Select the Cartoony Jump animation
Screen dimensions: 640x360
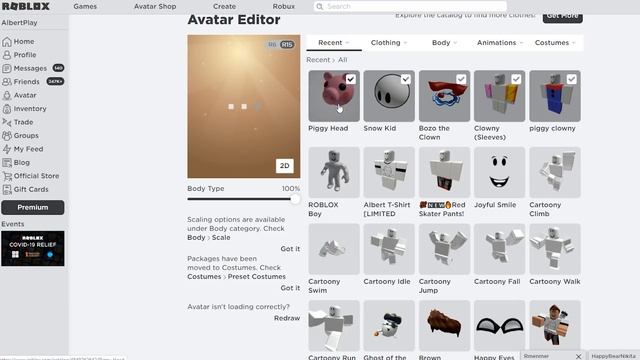(444, 249)
